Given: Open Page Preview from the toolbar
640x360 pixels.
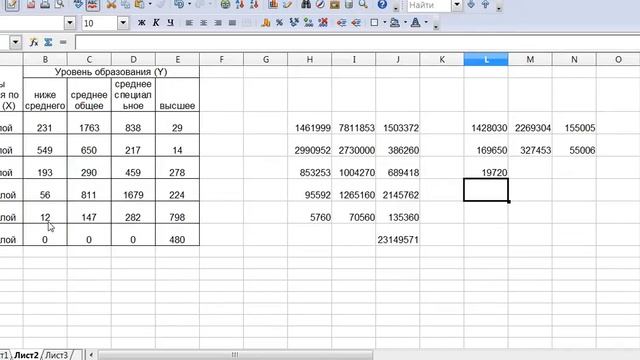Looking at the screenshot, I should (60, 4).
